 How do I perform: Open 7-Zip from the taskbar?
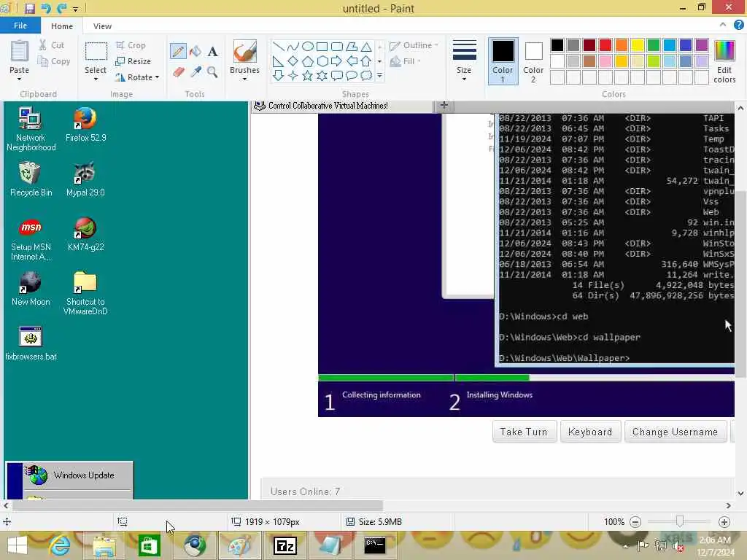285,545
